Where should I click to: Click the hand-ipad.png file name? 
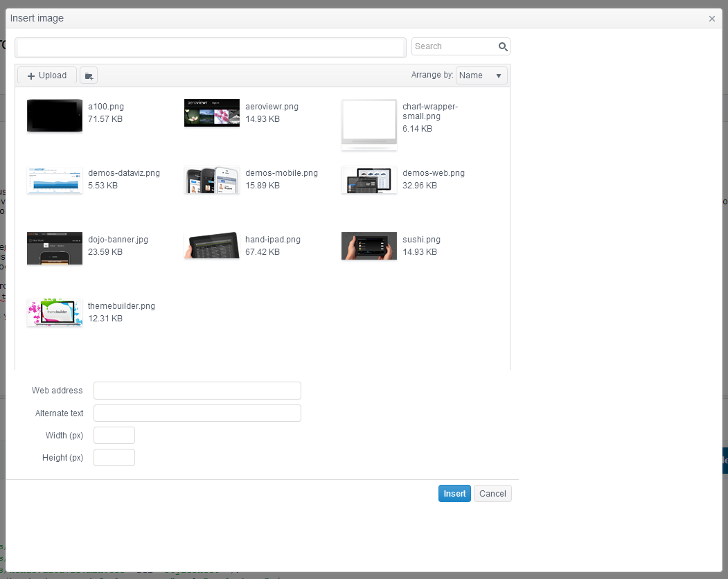point(272,240)
